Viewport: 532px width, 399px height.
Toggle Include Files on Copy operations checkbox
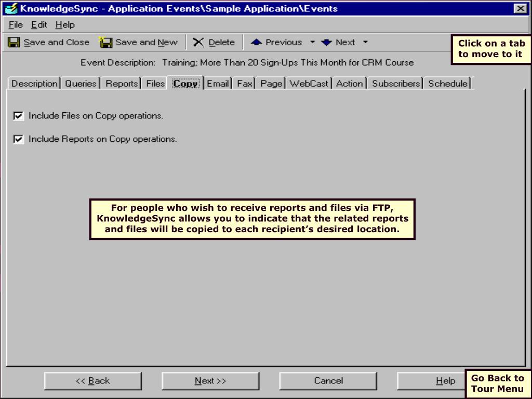pyautogui.click(x=18, y=116)
